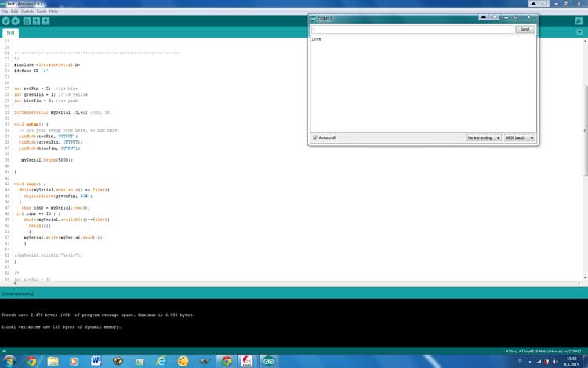The height and width of the screenshot is (368, 588).
Task: Click the #include SoftwareSerial.h line
Action: point(47,65)
